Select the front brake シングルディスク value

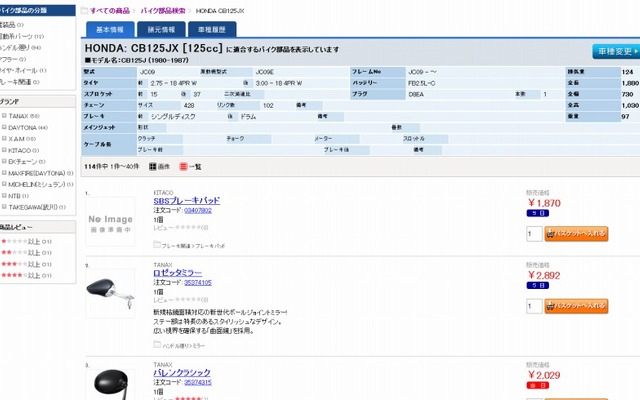coord(173,116)
